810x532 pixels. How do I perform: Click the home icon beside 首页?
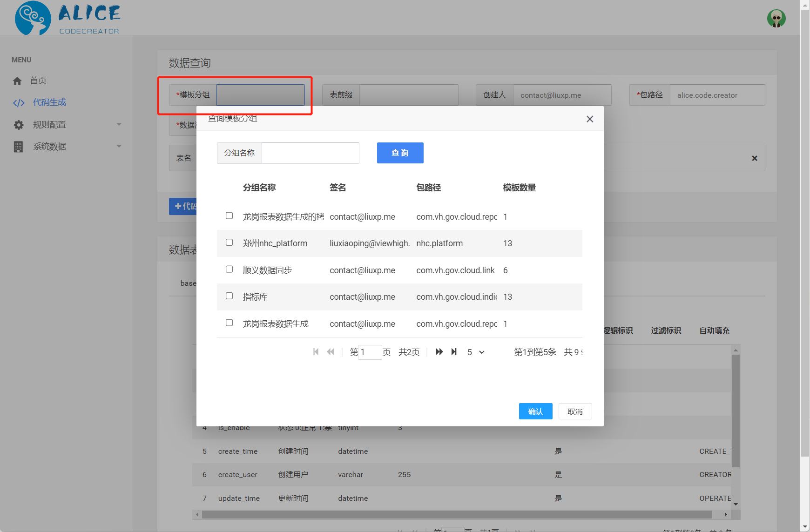pyautogui.click(x=17, y=81)
